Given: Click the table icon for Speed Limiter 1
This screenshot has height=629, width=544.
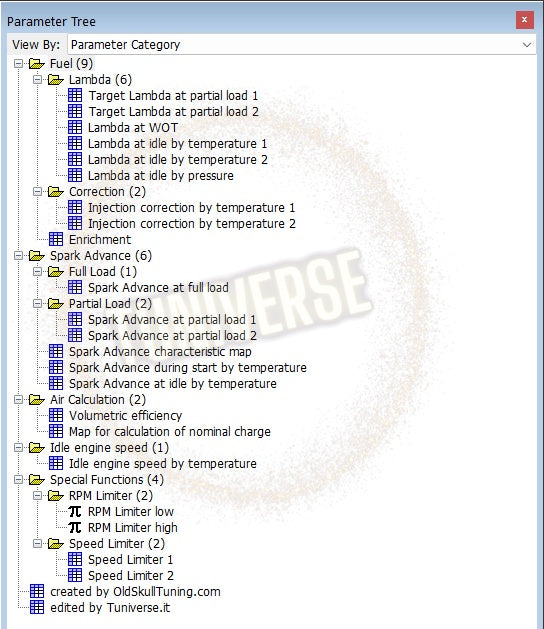Looking at the screenshot, I should pyautogui.click(x=75, y=560).
